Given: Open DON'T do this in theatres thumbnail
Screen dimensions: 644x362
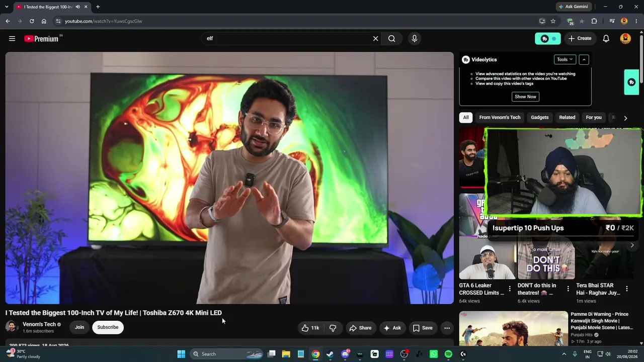Looking at the screenshot, I should point(546,260).
